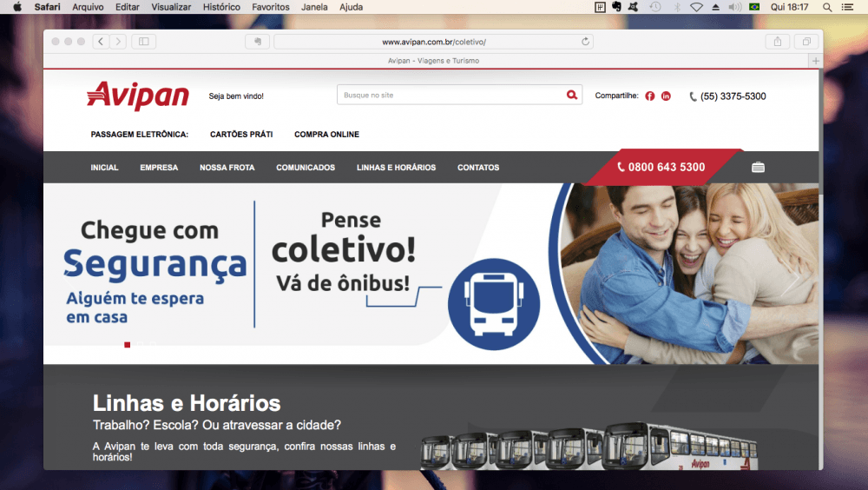Open the Editar menu
Viewport: 868px width, 490px height.
tap(128, 7)
